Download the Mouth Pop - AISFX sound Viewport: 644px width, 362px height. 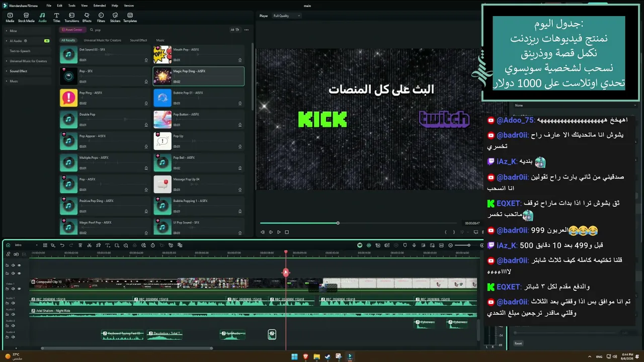[x=240, y=60]
